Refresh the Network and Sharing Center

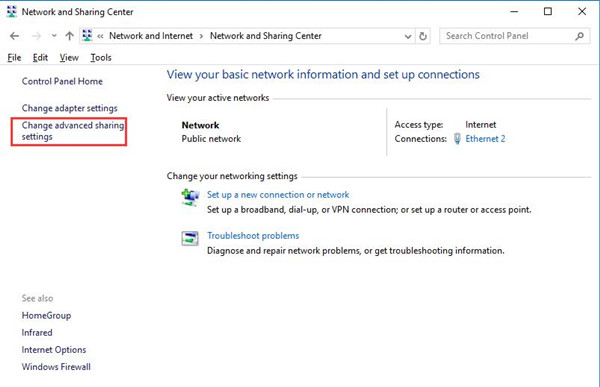423,36
